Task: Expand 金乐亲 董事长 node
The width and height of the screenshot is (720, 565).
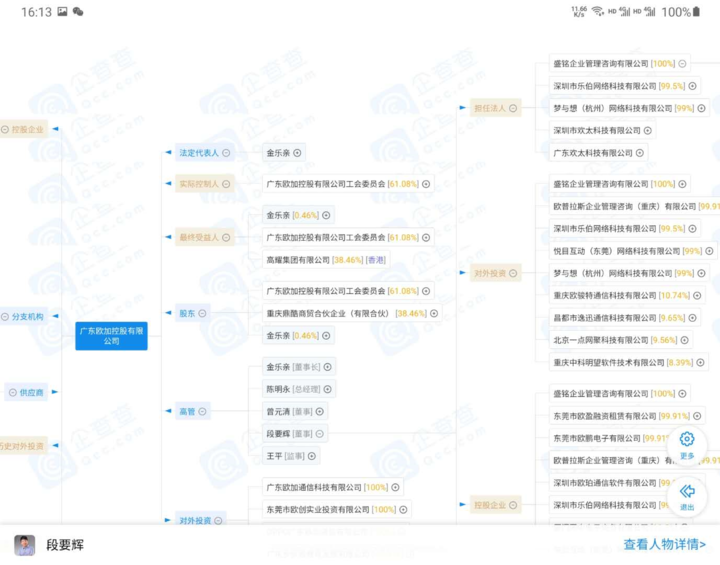Action: coord(327,367)
